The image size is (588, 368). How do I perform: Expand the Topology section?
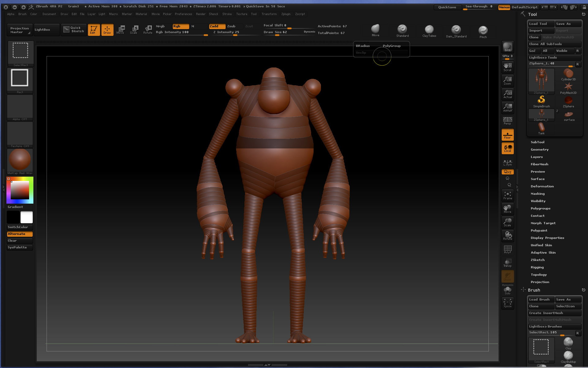[x=538, y=275]
